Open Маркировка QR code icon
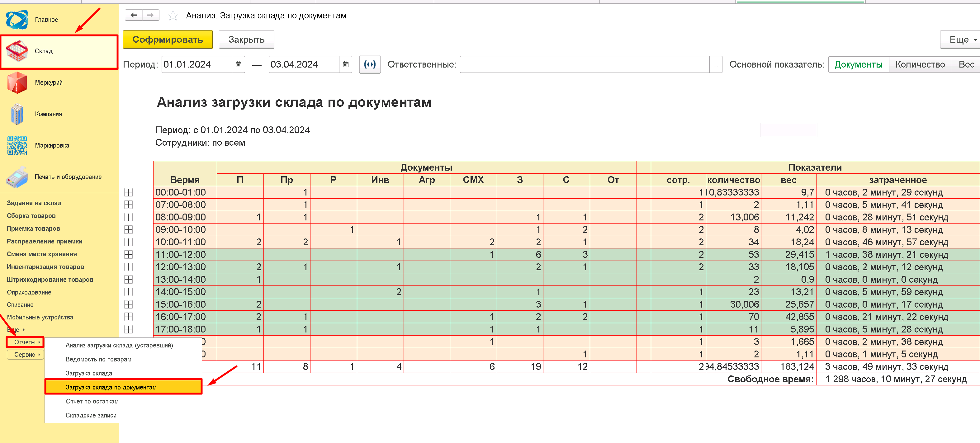 [17, 146]
